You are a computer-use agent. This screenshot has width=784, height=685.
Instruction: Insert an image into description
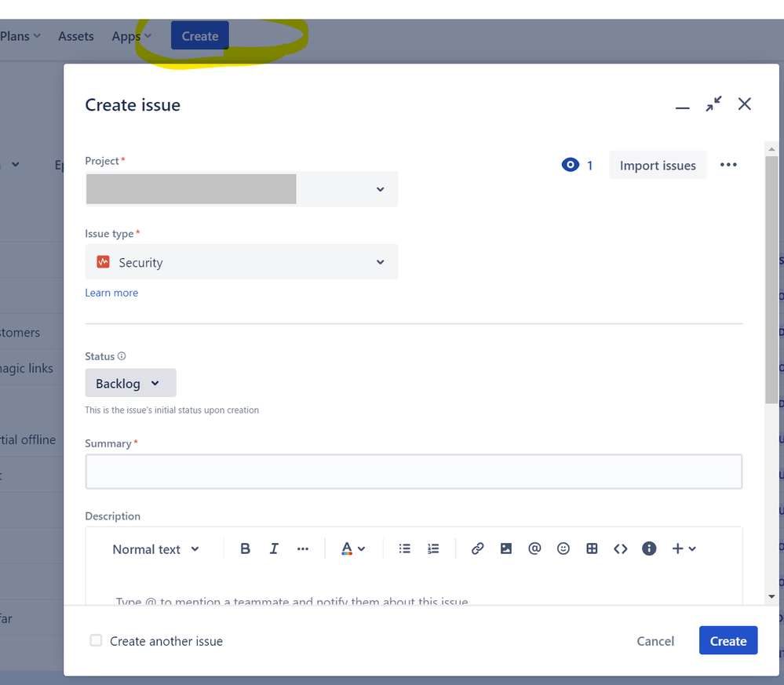pyautogui.click(x=506, y=548)
